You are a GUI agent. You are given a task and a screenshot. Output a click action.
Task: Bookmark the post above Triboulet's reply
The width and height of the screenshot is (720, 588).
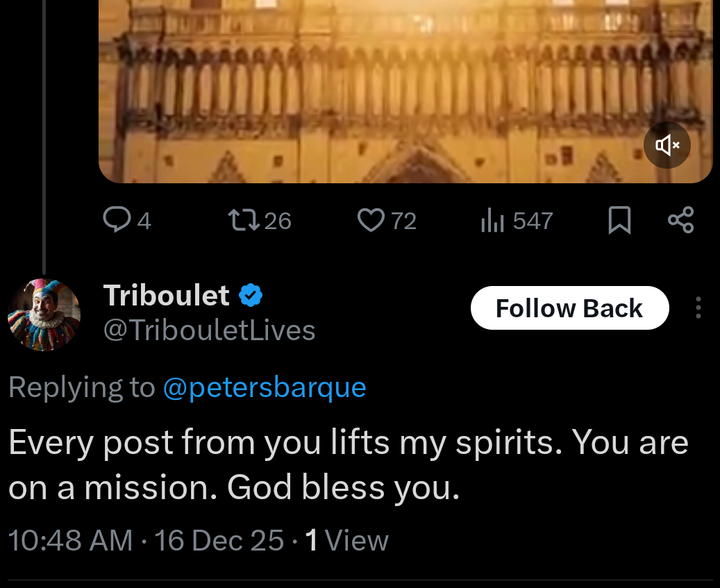point(619,220)
